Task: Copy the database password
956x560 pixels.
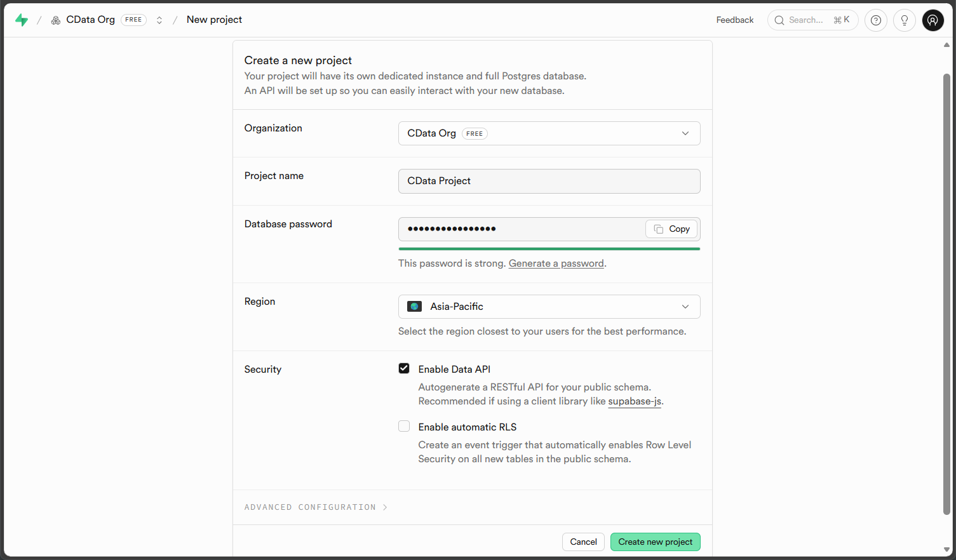Action: 671,229
